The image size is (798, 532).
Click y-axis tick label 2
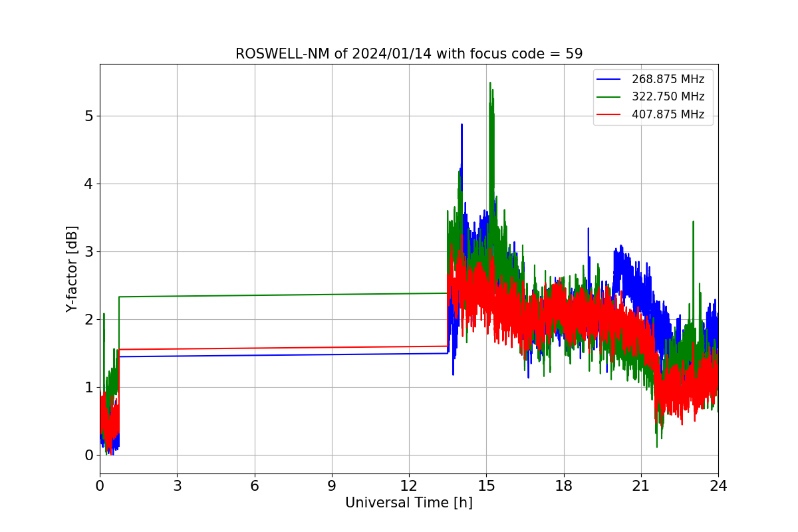(89, 320)
